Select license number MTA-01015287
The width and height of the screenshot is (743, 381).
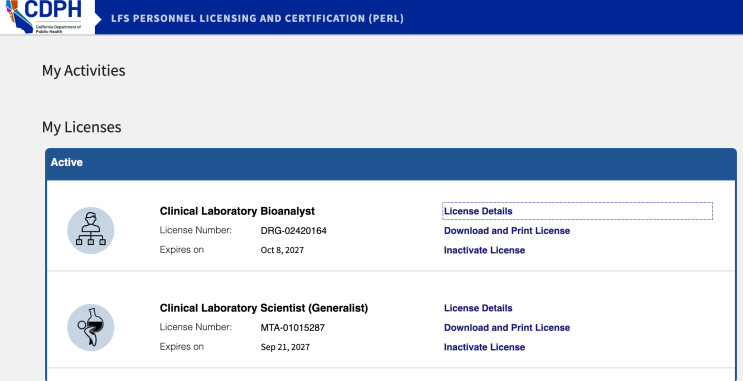(x=292, y=328)
